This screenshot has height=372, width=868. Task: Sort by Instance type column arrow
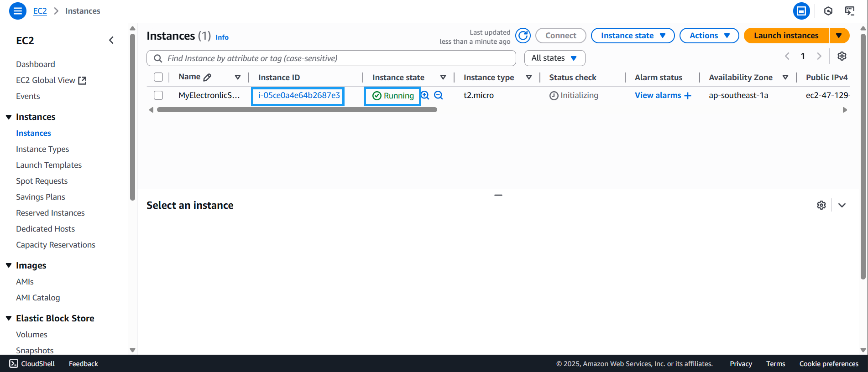pos(529,77)
